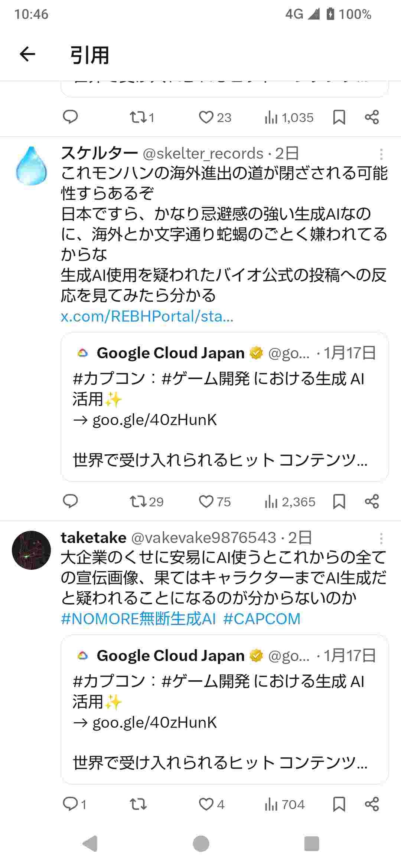Like スケルター's tweet with 75 likes
The width and height of the screenshot is (401, 868).
[206, 502]
